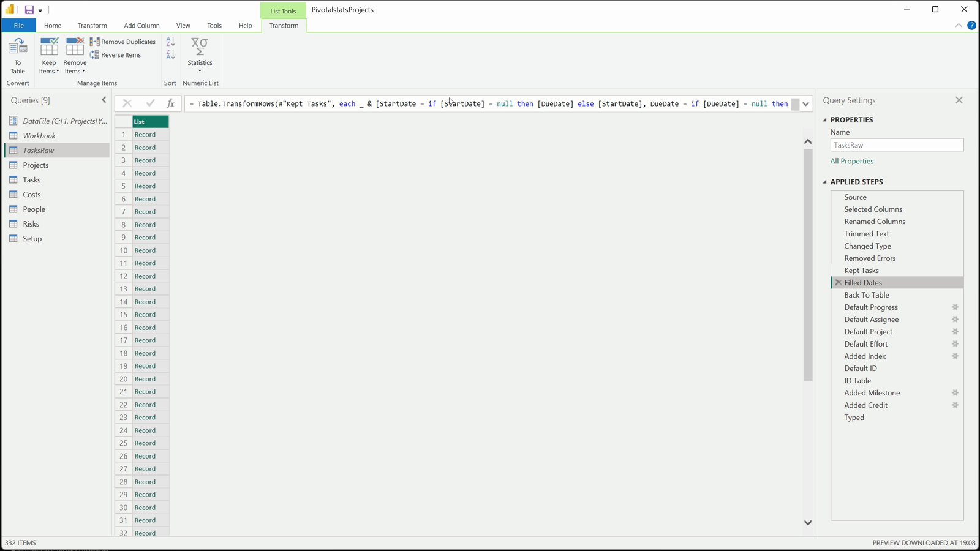Sort list descending Z to A
The width and height of the screenshot is (980, 551).
click(170, 55)
